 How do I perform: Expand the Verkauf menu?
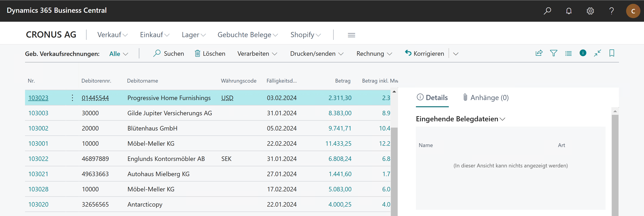[x=112, y=35]
